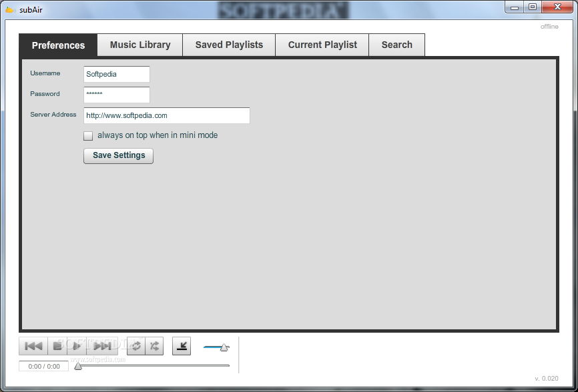The width and height of the screenshot is (578, 392).
Task: Maximize the subAir window
Action: pyautogui.click(x=533, y=7)
